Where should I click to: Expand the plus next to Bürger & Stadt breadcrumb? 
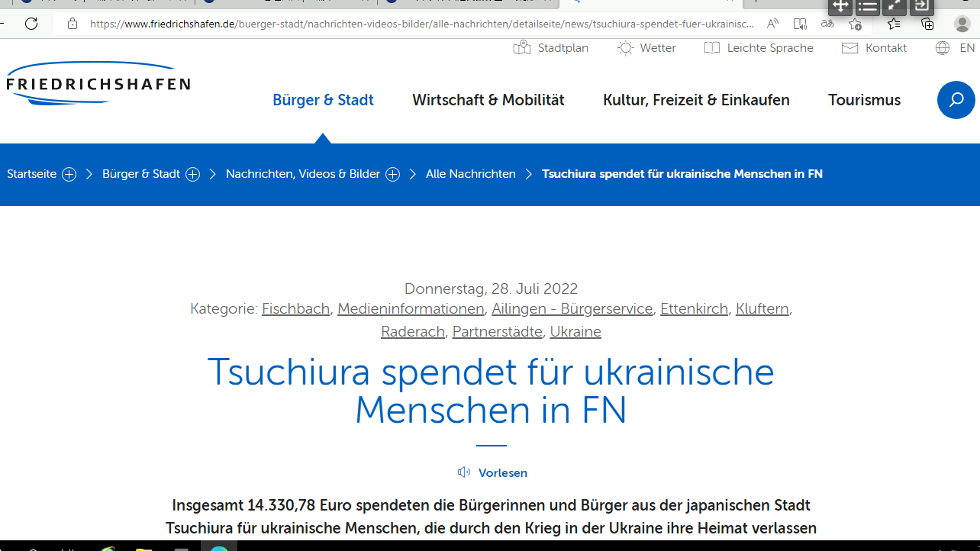tap(192, 174)
